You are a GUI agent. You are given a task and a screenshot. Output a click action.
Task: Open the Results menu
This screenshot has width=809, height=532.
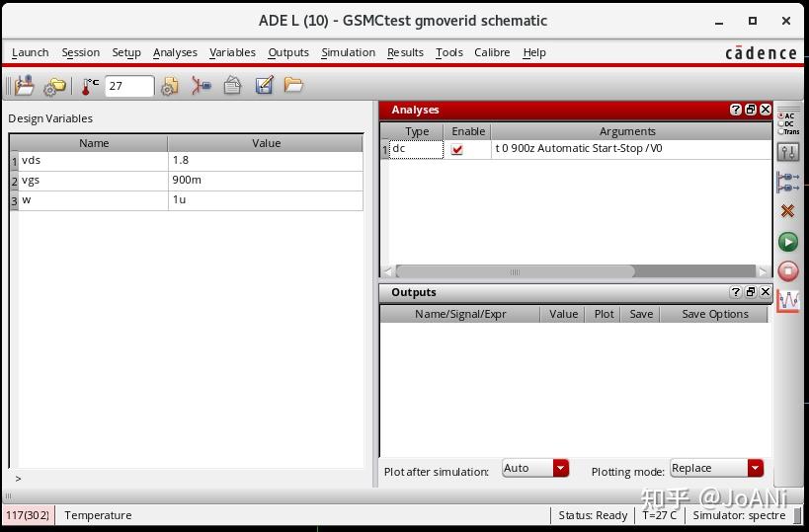coord(405,52)
